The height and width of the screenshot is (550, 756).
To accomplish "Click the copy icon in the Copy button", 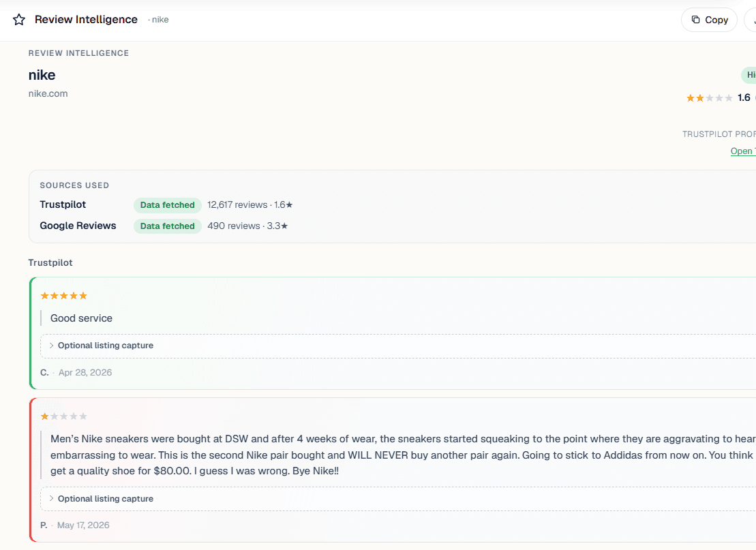I will point(695,20).
